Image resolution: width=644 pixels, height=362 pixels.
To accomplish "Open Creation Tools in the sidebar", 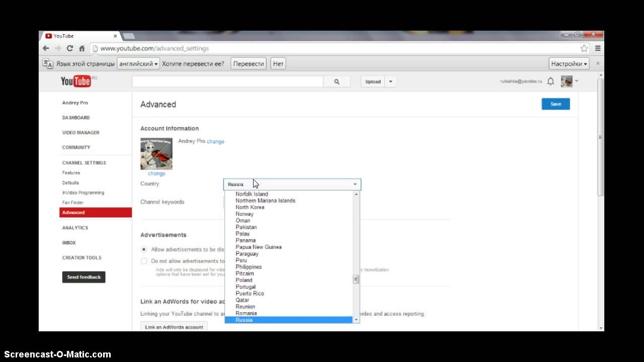I will [82, 257].
